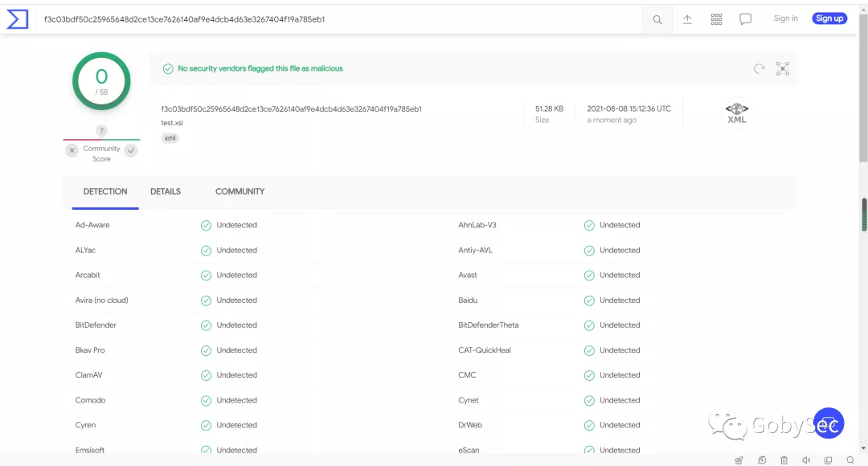Click the search magnifier icon
The height and width of the screenshot is (466, 868).
pos(657,20)
